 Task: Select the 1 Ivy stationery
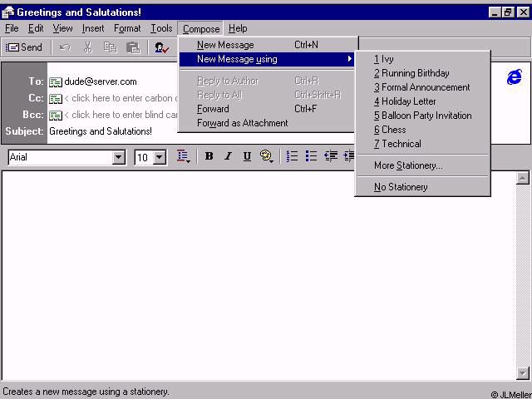coord(422,59)
